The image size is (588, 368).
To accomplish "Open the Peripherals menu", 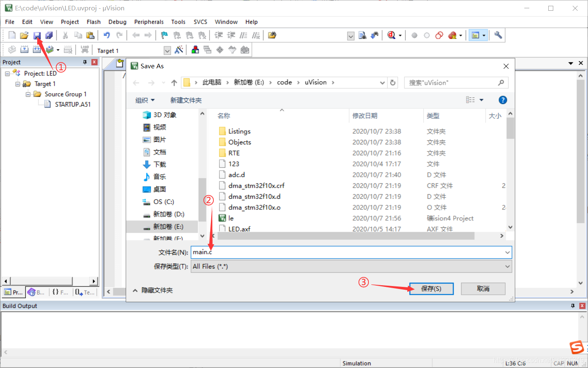I will [x=149, y=22].
